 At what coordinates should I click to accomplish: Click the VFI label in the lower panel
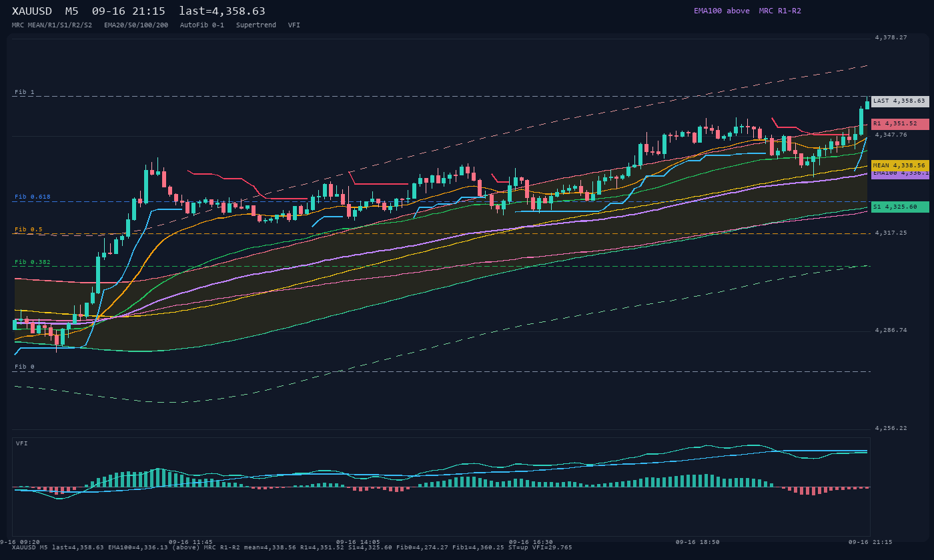click(x=22, y=443)
